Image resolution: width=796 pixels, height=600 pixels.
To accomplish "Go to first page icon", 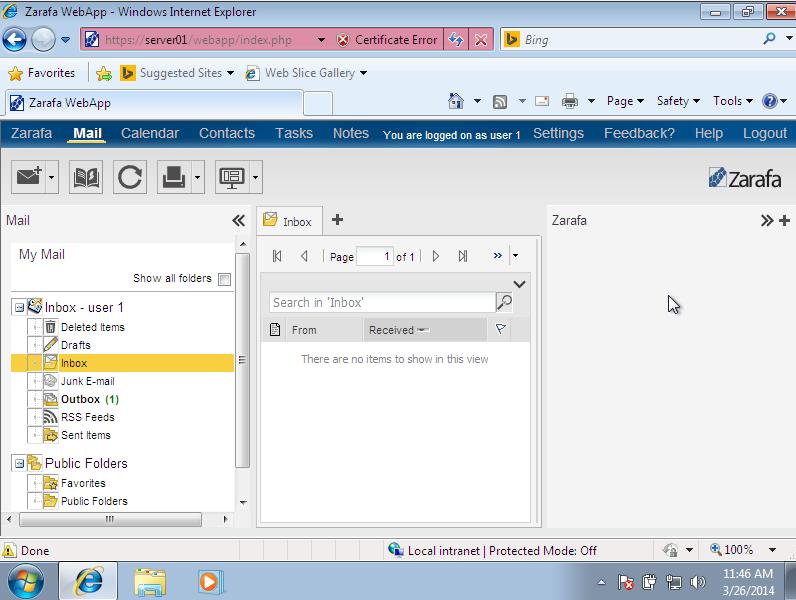I will [277, 256].
